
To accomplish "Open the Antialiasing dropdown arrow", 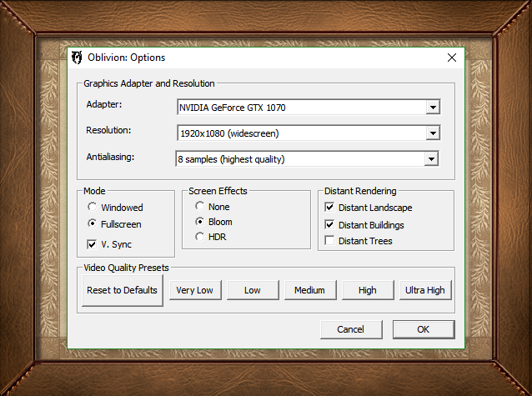I will pyautogui.click(x=431, y=158).
